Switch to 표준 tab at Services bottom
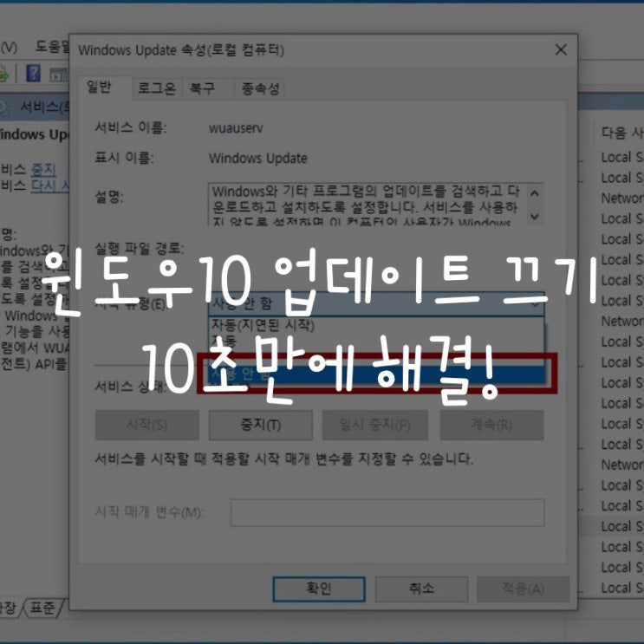This screenshot has height=644, width=644. tap(42, 607)
